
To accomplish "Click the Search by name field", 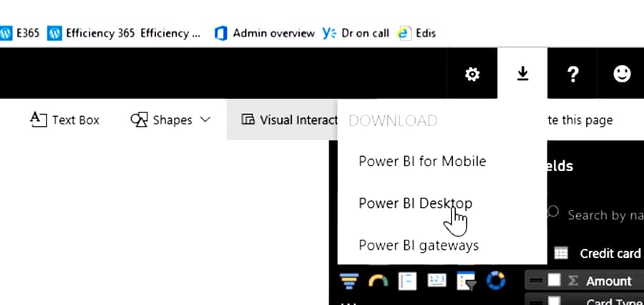I will (605, 215).
